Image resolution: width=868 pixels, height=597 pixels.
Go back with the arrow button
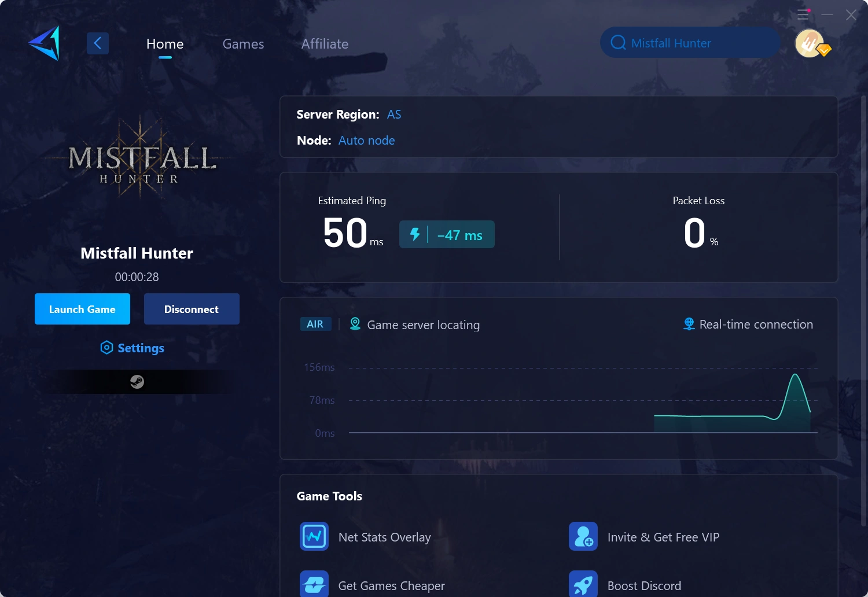(x=98, y=43)
